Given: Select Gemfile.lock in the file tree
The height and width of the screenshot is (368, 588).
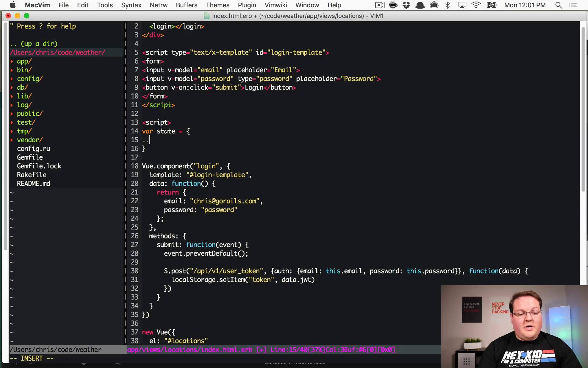Looking at the screenshot, I should [39, 166].
